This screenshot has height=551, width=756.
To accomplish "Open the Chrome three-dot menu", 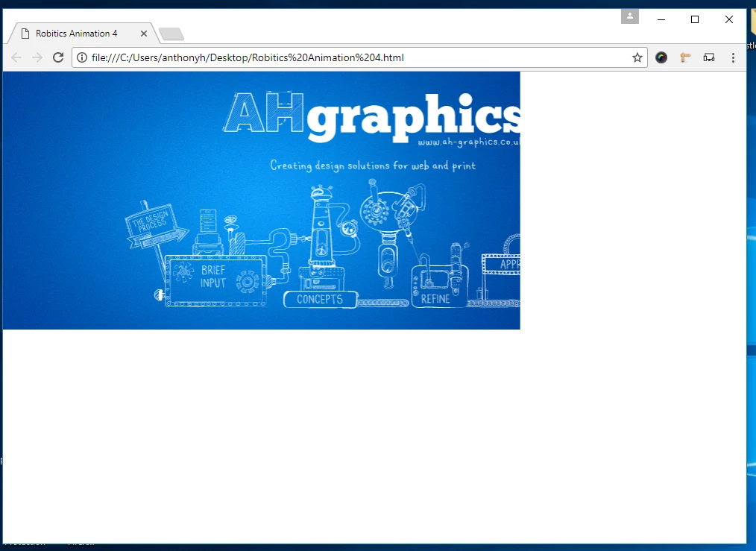I will (x=733, y=57).
